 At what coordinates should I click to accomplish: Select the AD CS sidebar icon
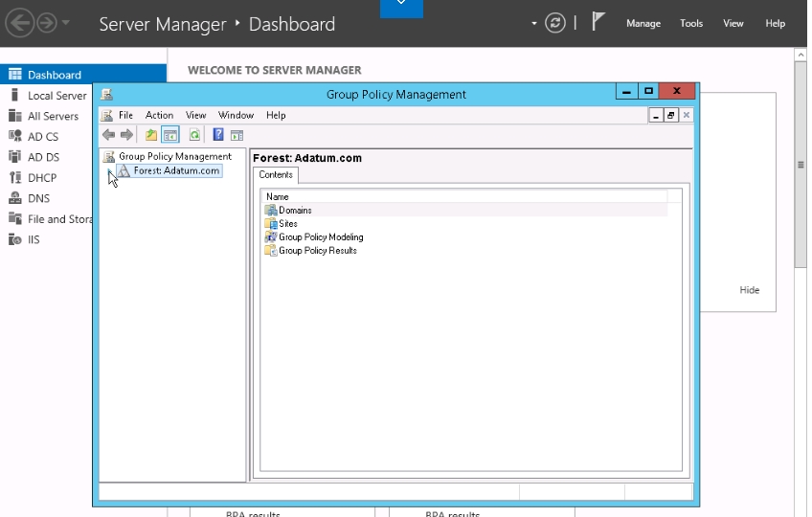coord(15,136)
